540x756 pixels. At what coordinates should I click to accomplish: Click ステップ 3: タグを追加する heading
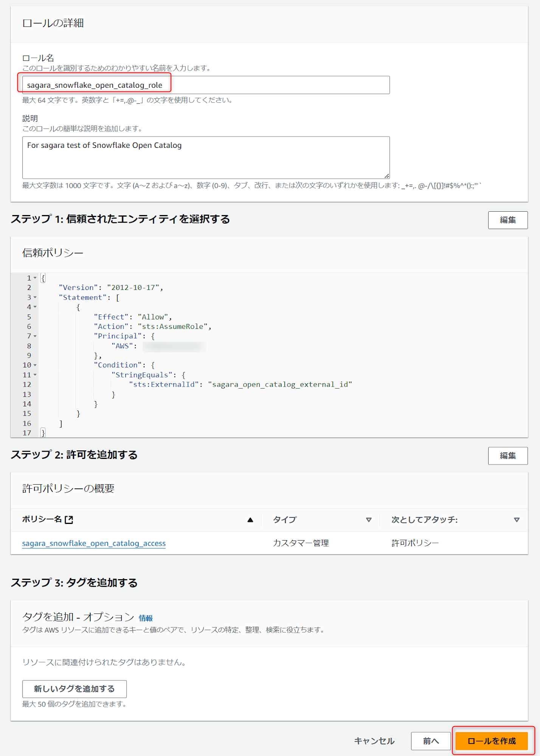(74, 583)
